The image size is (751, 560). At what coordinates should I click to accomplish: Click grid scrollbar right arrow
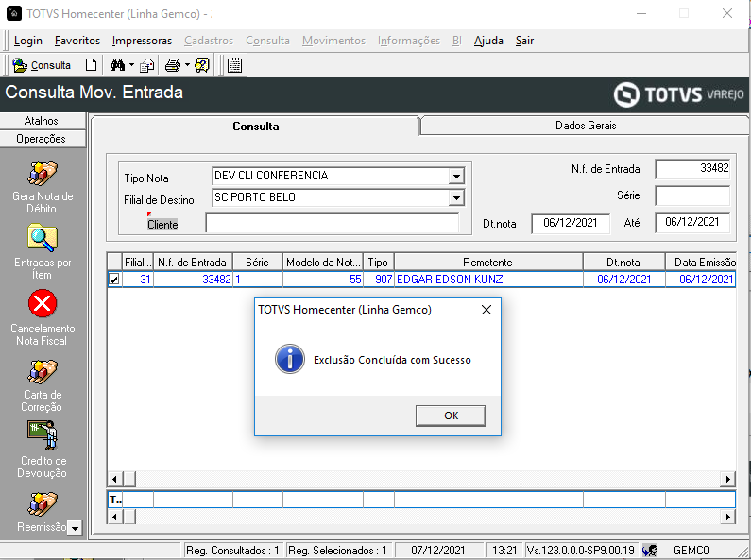tap(728, 479)
